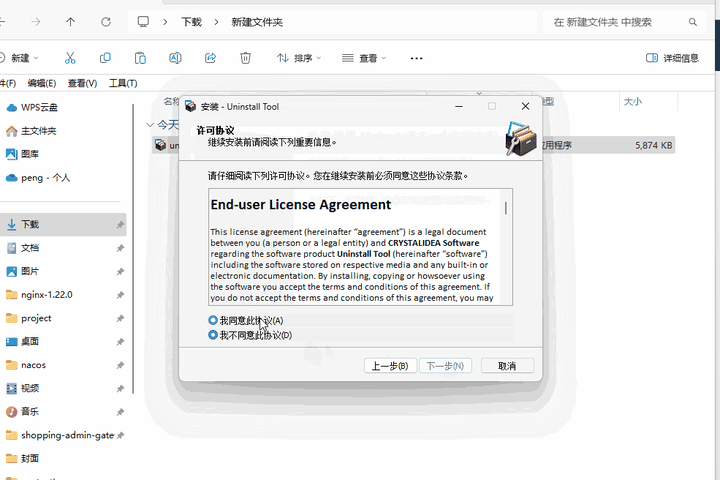Click the pin icon next to nacos
Image resolution: width=720 pixels, height=480 pixels.
click(x=120, y=365)
